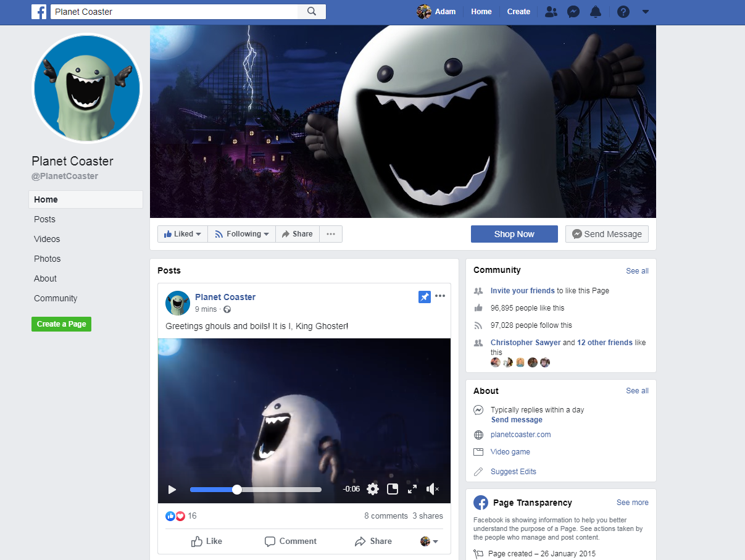Click the pencil icon beside Suggest Edits
The image size is (745, 560).
click(478, 472)
